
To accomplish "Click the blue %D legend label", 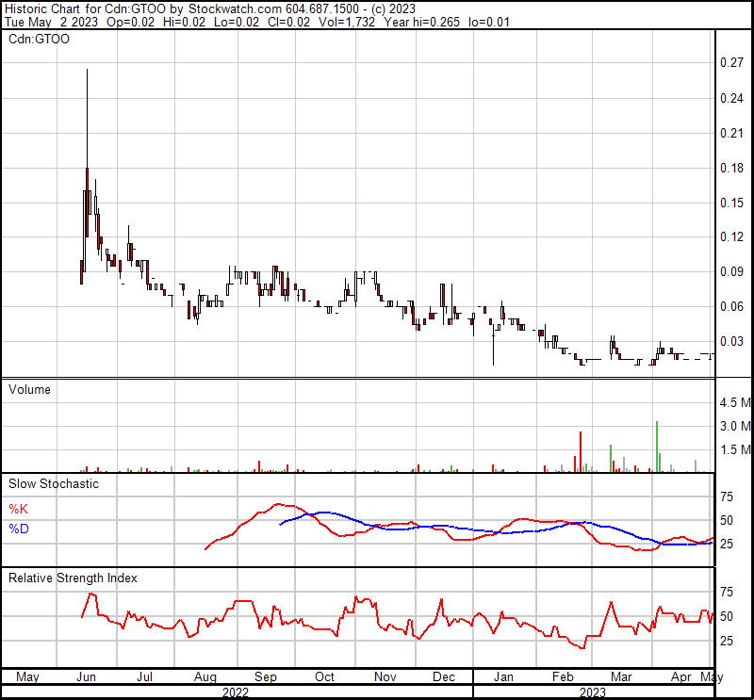I will point(19,529).
